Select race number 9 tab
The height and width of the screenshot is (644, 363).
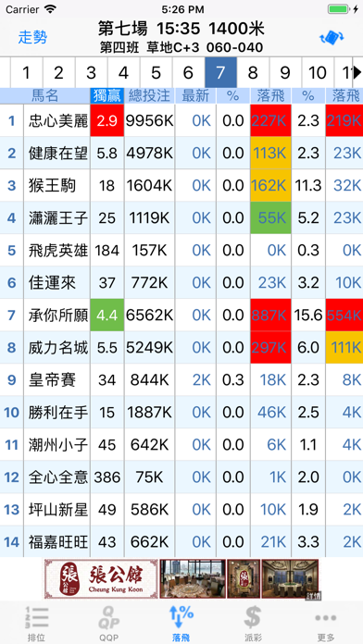point(285,73)
